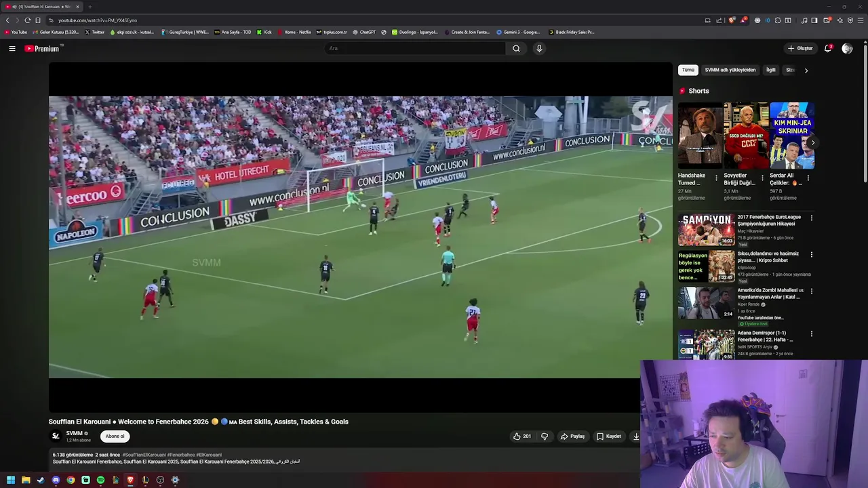
Task: Open Spotify from the taskbar
Action: coord(100,480)
